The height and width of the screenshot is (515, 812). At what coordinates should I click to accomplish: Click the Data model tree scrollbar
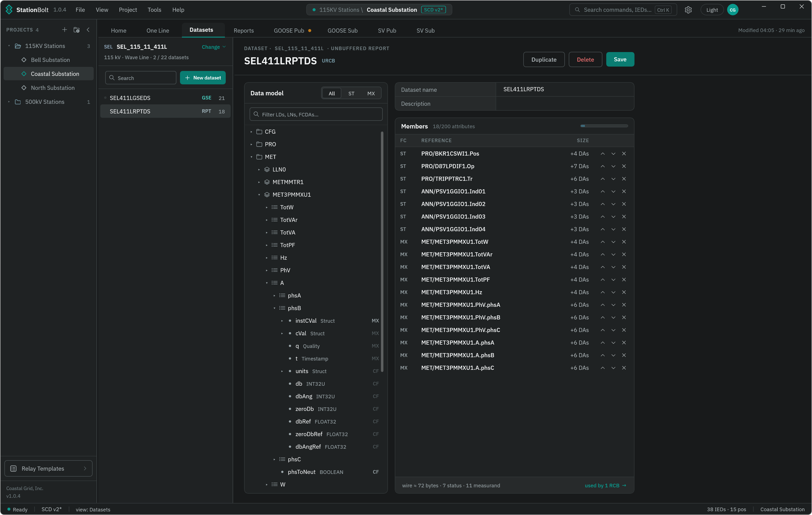click(x=382, y=251)
